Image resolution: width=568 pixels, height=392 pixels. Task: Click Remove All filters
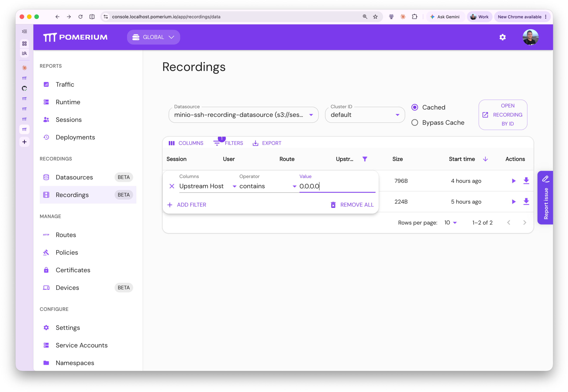click(352, 205)
